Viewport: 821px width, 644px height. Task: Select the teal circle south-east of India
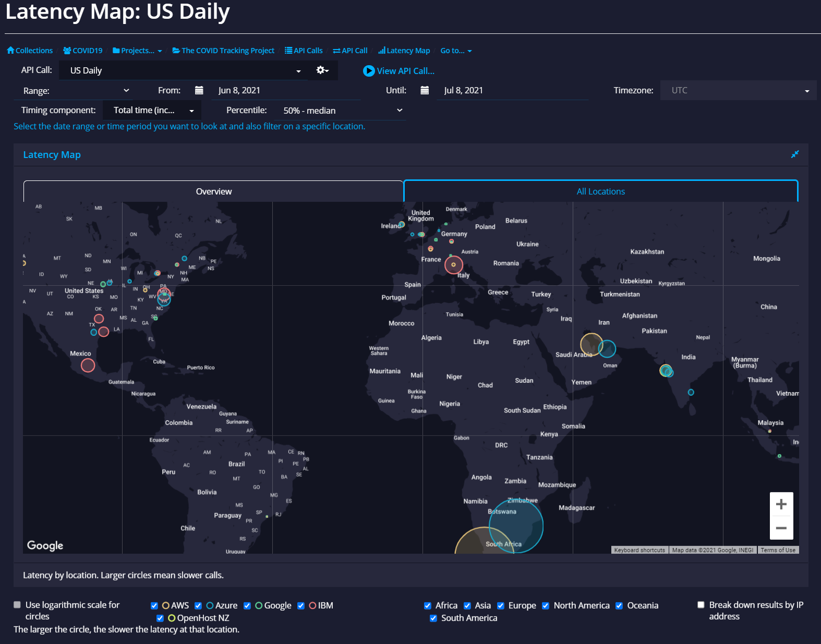click(691, 392)
